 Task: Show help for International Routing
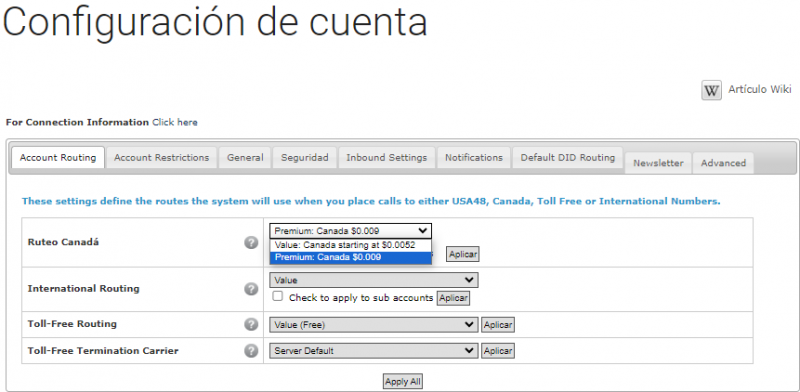click(251, 289)
